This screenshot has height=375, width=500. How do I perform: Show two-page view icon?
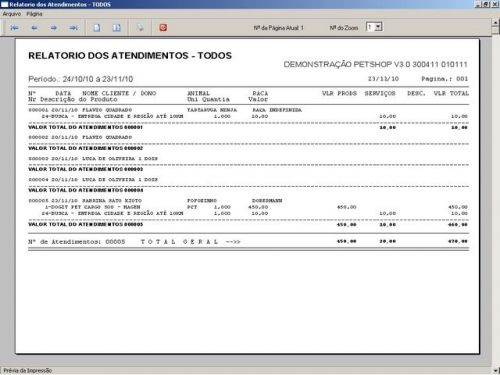pos(116,28)
